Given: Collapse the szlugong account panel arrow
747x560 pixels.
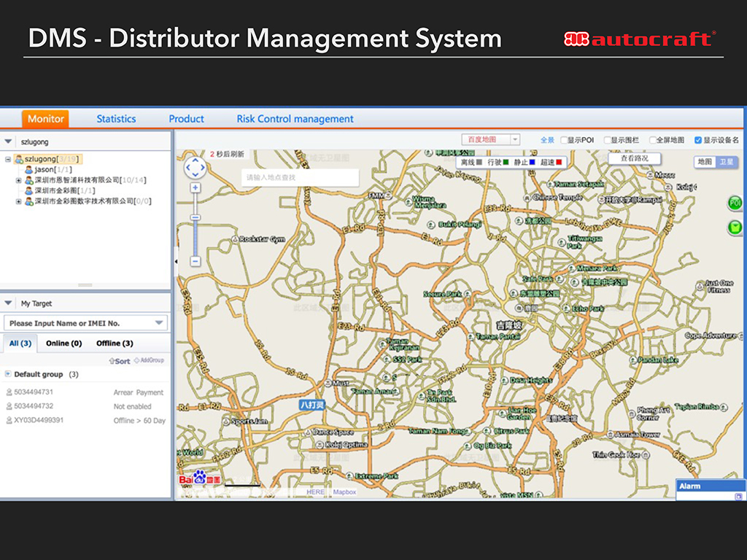Looking at the screenshot, I should [8, 142].
